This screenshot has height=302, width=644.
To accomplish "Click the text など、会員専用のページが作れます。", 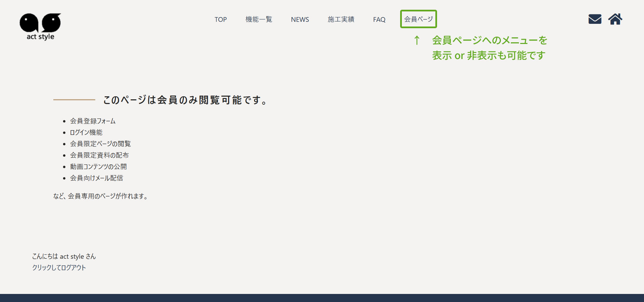I will point(101,196).
